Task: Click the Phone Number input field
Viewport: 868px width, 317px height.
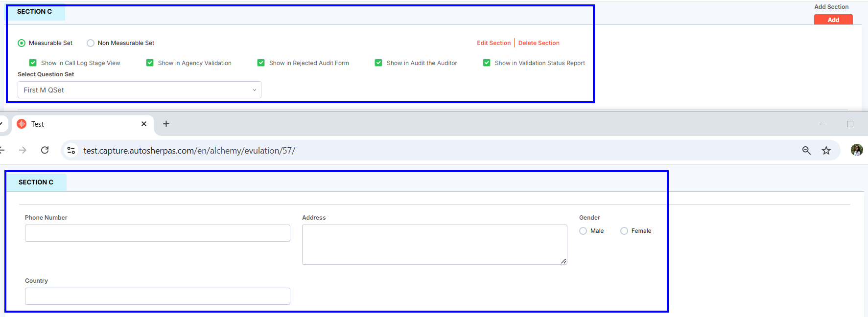Action: (x=158, y=233)
